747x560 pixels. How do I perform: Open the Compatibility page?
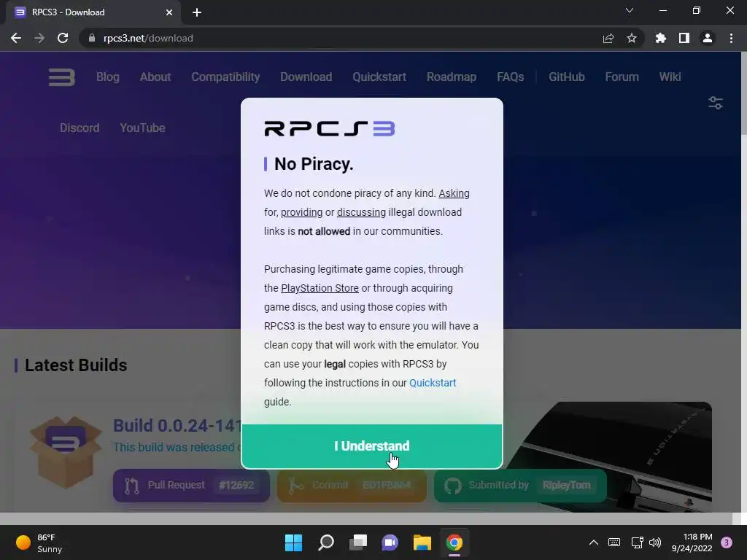225,77
